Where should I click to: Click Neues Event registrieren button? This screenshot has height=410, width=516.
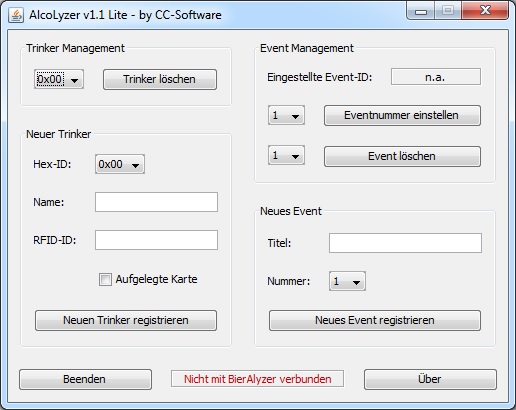(x=375, y=320)
